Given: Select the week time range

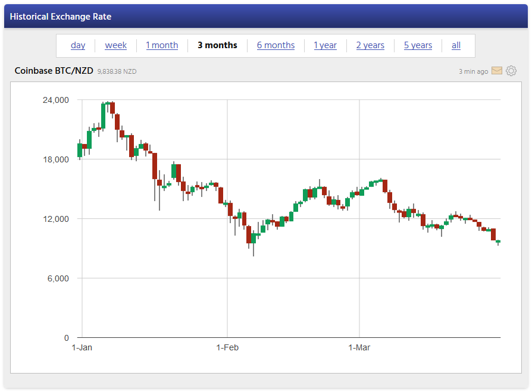Looking at the screenshot, I should [x=116, y=45].
